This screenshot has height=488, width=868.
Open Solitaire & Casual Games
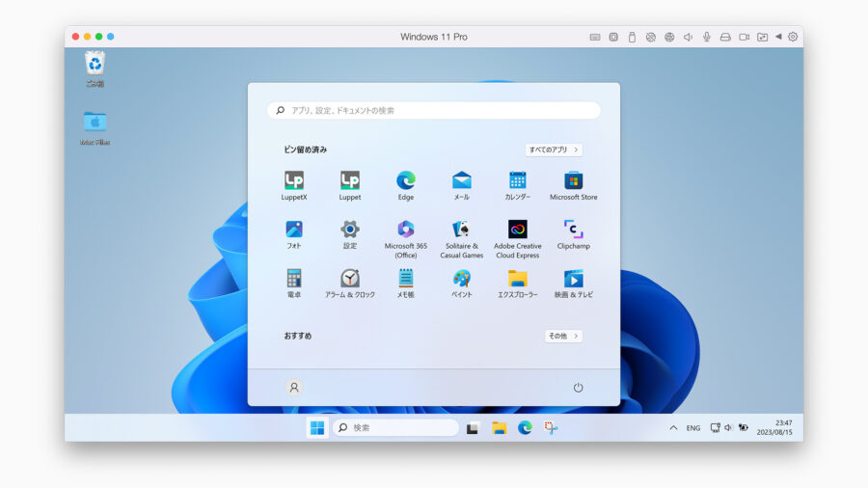coord(462,239)
